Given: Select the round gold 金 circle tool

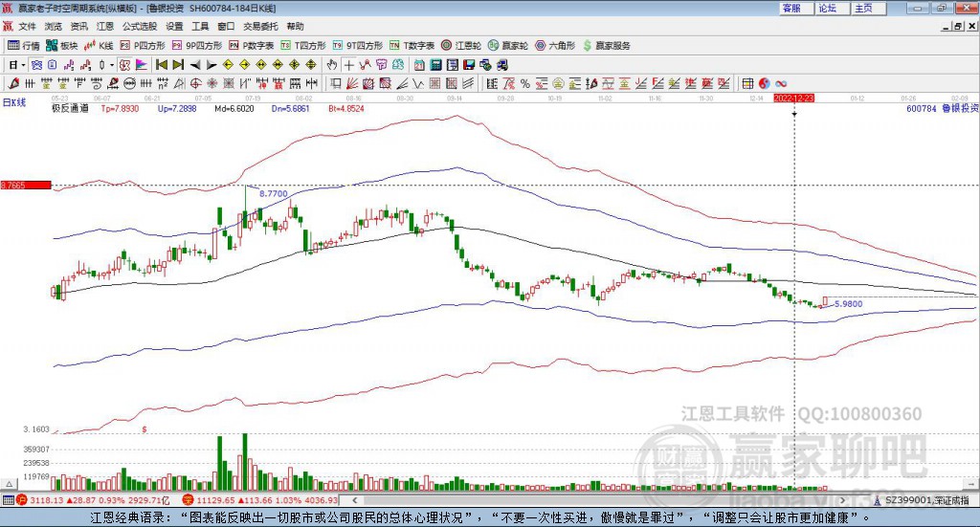Looking at the screenshot, I should click(x=558, y=83).
